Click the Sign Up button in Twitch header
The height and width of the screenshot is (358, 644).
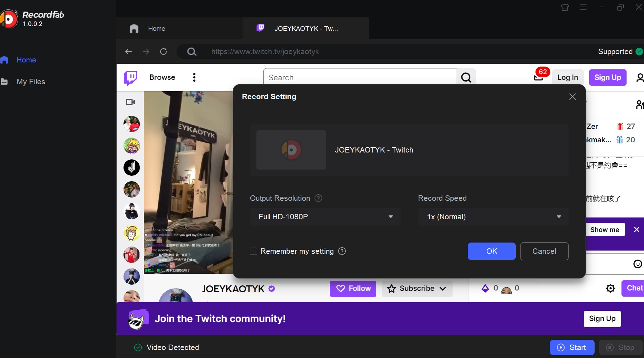click(x=608, y=77)
